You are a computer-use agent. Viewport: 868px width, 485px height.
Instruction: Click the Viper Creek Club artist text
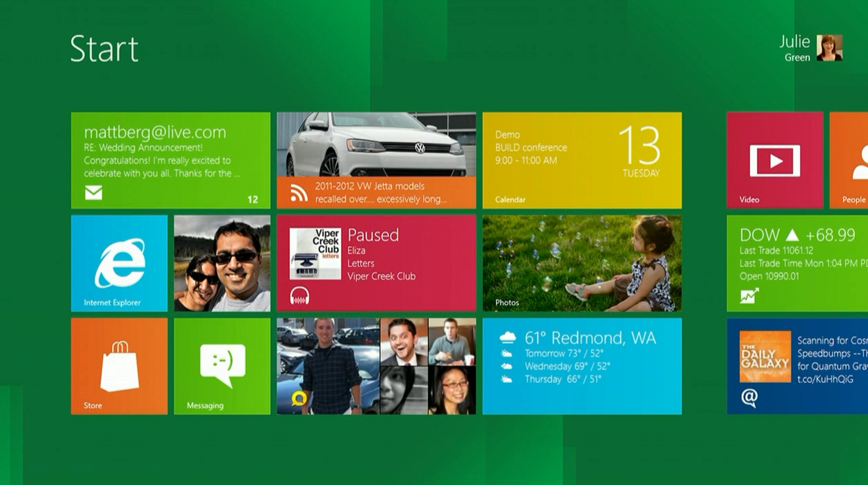coord(382,276)
